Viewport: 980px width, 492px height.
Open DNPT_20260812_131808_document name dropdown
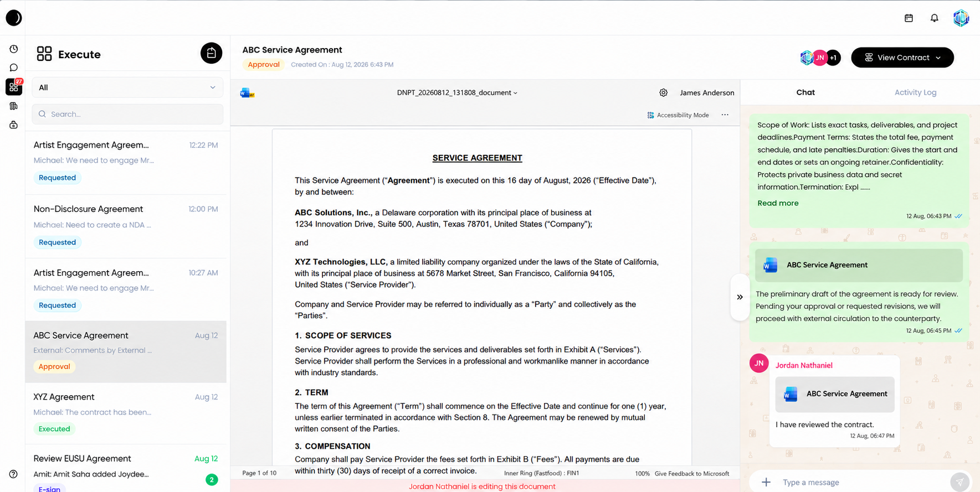457,93
